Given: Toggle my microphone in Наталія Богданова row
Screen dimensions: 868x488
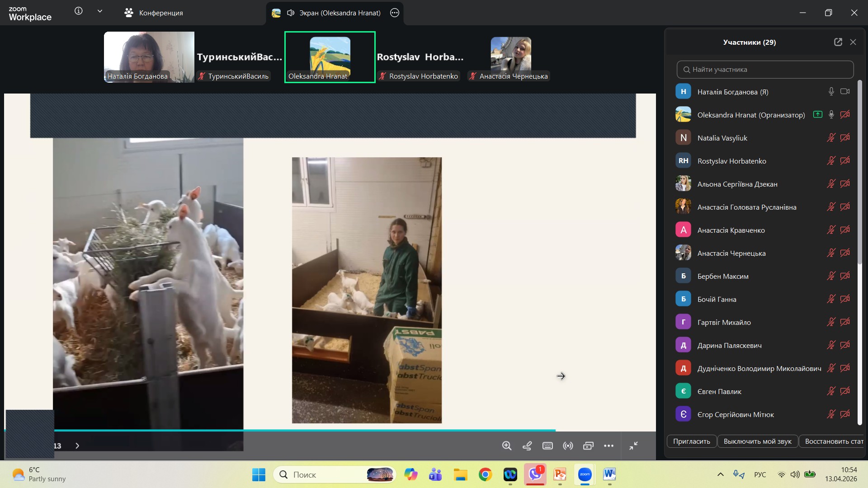Looking at the screenshot, I should coord(831,92).
